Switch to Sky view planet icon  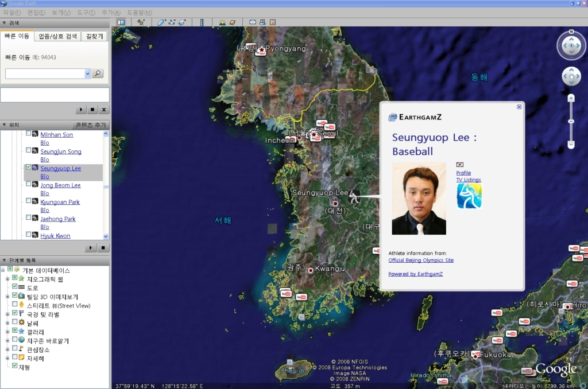tap(233, 22)
